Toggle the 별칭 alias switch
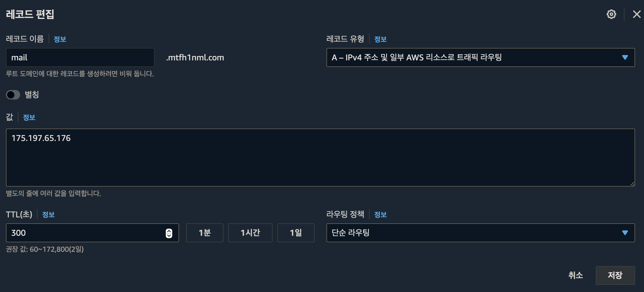 (13, 95)
